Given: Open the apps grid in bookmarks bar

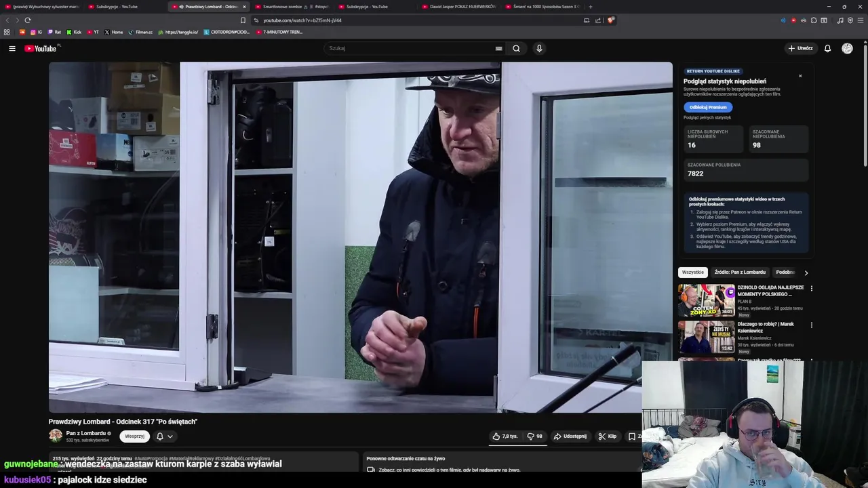Looking at the screenshot, I should click(x=7, y=32).
